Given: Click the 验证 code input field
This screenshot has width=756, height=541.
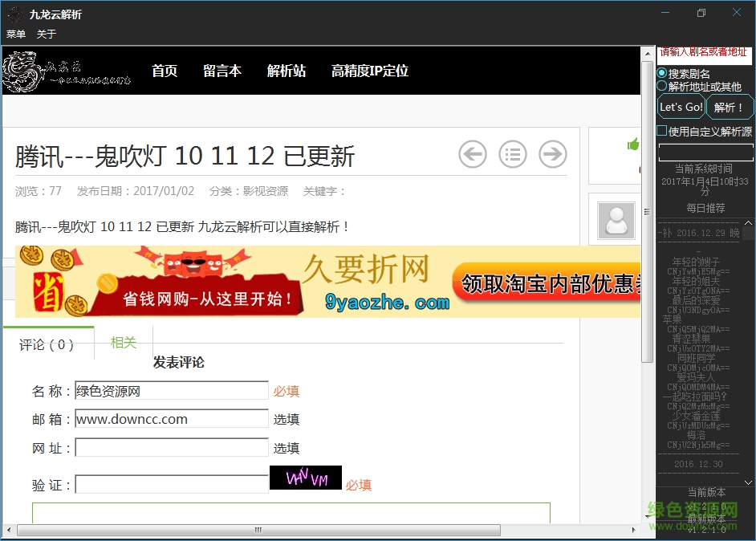Looking at the screenshot, I should 172,485.
